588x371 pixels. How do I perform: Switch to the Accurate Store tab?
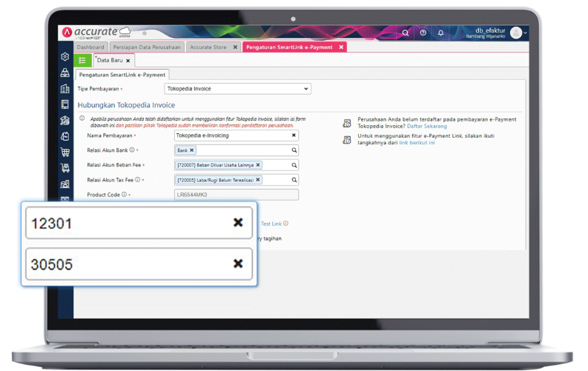208,47
